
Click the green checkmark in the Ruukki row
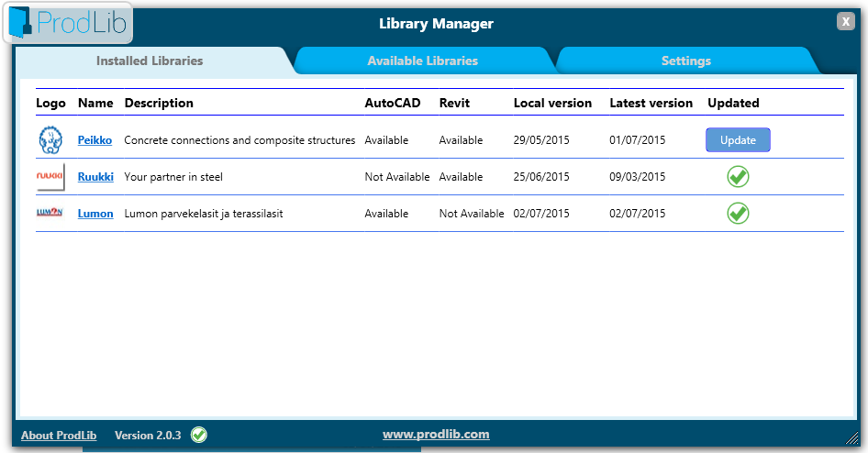click(738, 176)
